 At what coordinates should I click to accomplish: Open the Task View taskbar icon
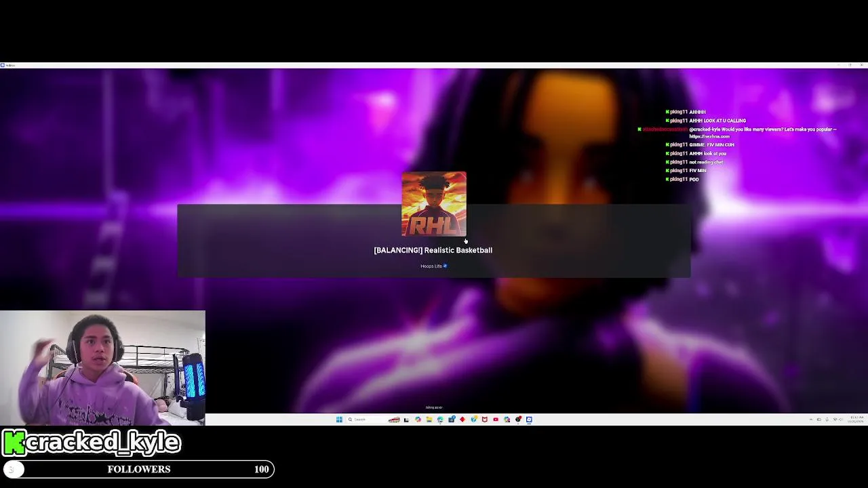click(406, 420)
